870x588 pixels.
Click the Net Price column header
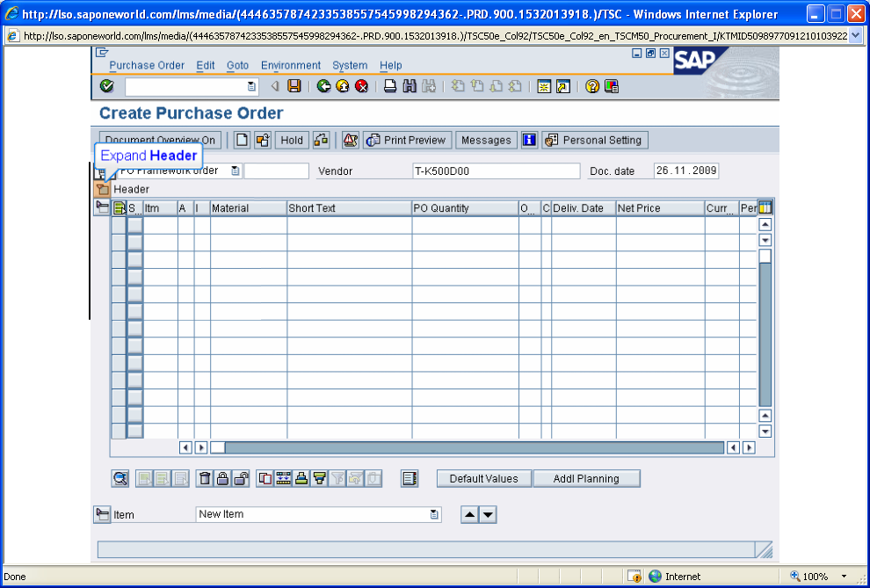(660, 208)
